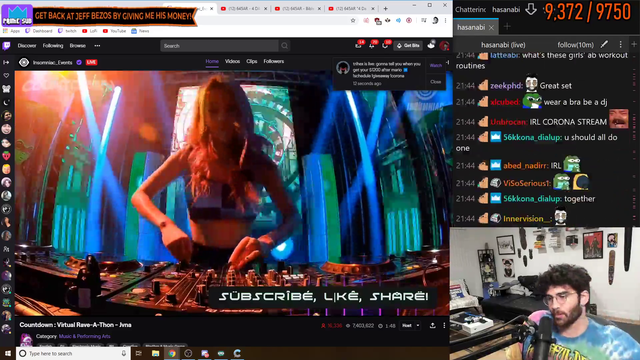Click username xlcubed in chat
The width and height of the screenshot is (640, 360).
(505, 102)
